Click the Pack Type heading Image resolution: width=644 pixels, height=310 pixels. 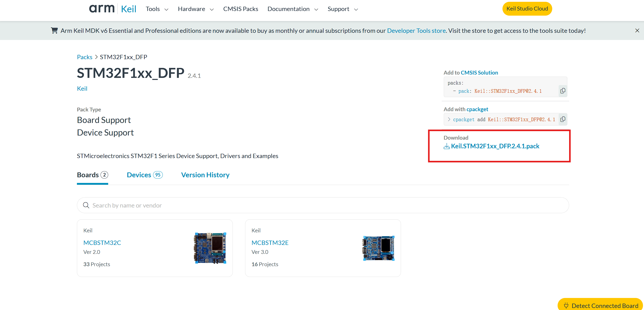pos(89,109)
